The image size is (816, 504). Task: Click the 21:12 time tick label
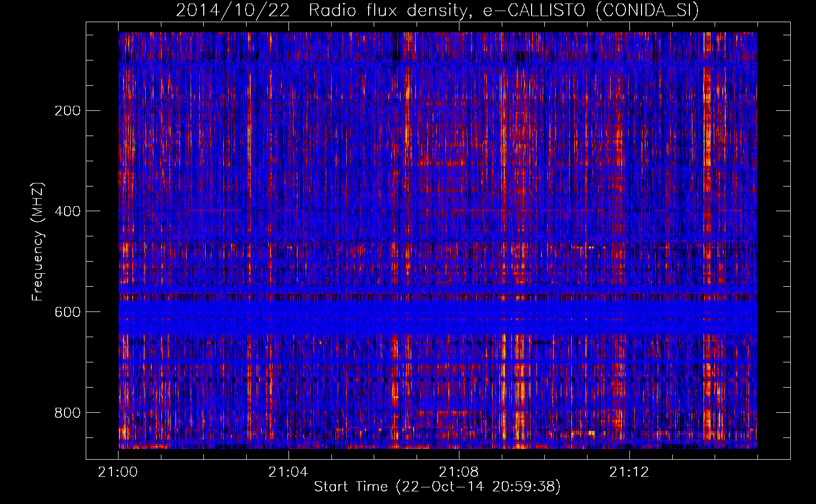pyautogui.click(x=629, y=472)
